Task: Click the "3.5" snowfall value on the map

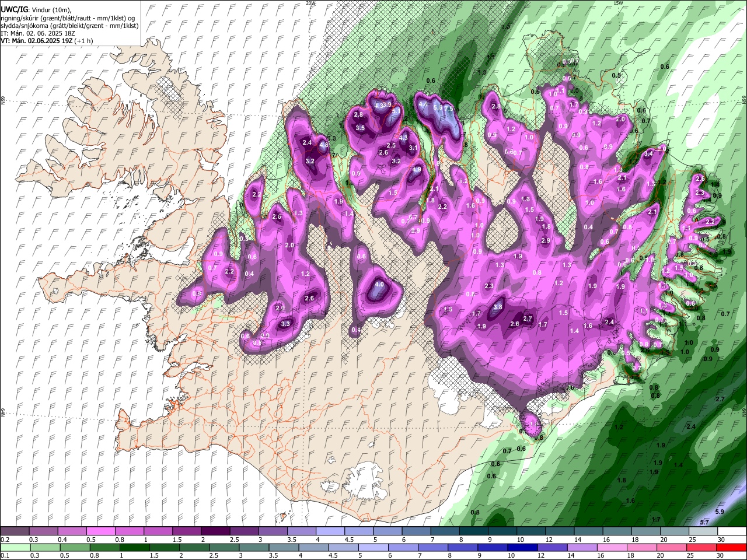Action: coord(360,128)
